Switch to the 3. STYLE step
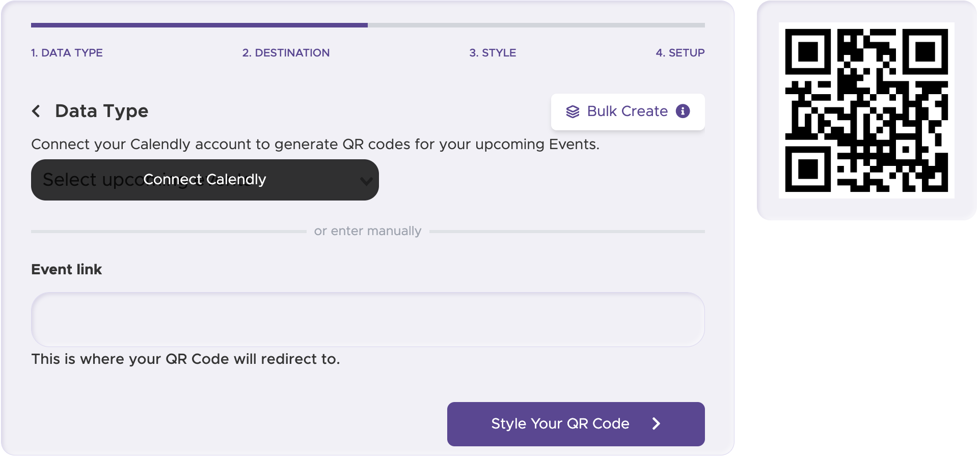 (493, 52)
